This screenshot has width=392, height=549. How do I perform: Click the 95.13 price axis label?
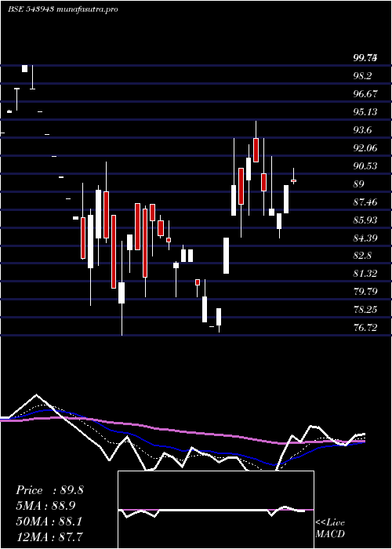click(x=365, y=111)
